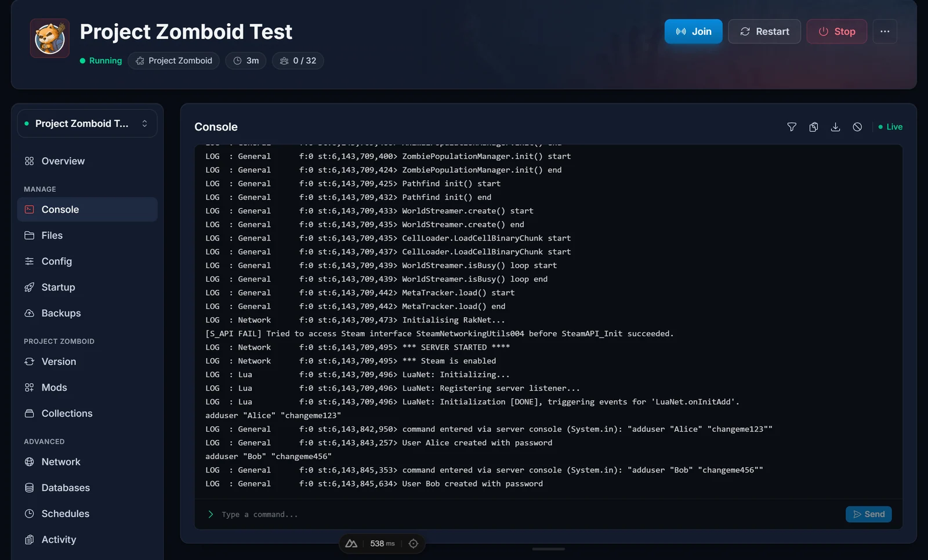Open the server selector dropdown
The height and width of the screenshot is (560, 928).
(x=87, y=123)
